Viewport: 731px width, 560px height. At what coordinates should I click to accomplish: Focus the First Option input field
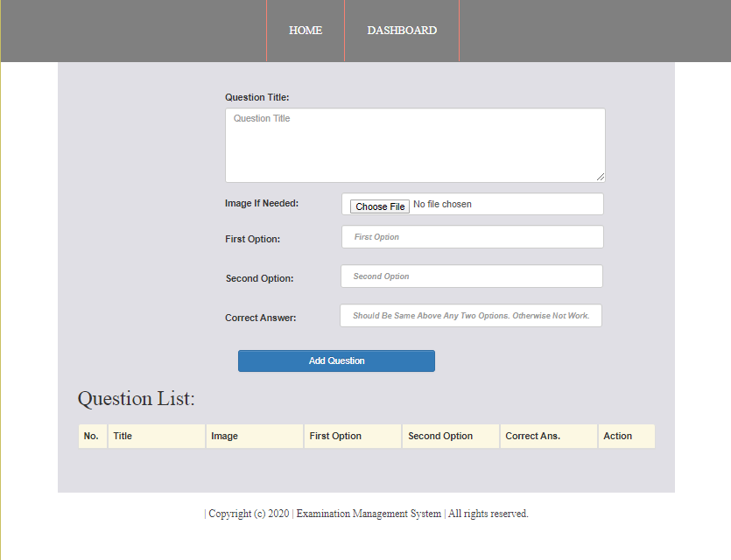472,237
